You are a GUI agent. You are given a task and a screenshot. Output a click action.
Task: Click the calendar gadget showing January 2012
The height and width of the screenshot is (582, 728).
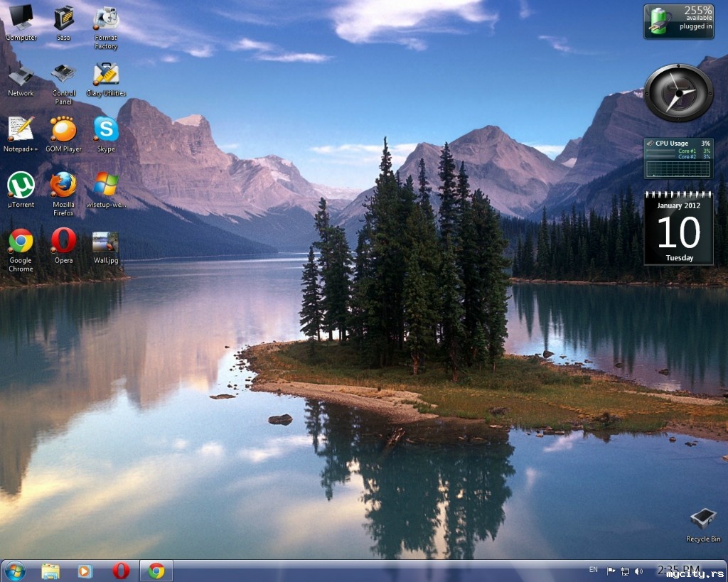tap(679, 228)
